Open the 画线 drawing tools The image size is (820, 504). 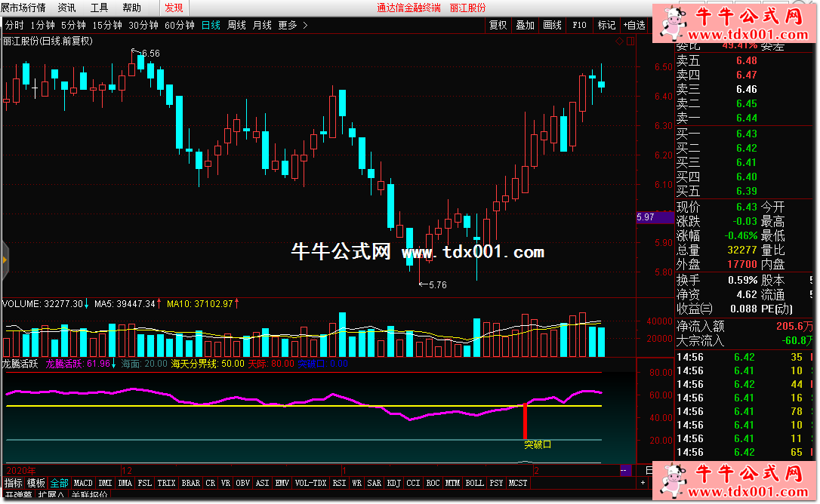pos(552,25)
